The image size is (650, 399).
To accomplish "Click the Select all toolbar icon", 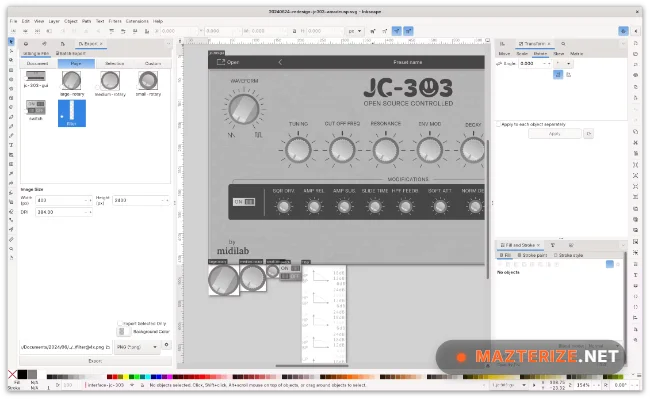I will [x=13, y=31].
